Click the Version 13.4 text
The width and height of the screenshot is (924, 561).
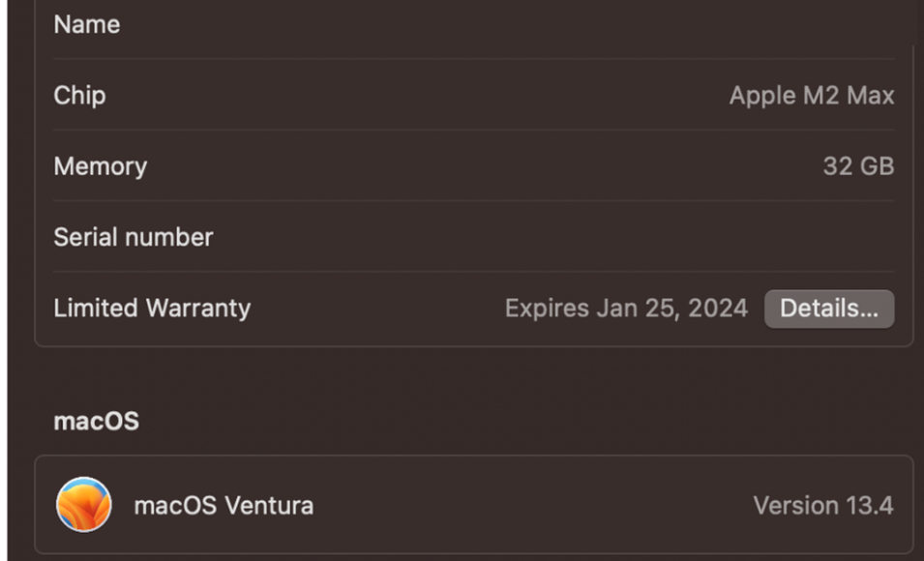pyautogui.click(x=822, y=505)
